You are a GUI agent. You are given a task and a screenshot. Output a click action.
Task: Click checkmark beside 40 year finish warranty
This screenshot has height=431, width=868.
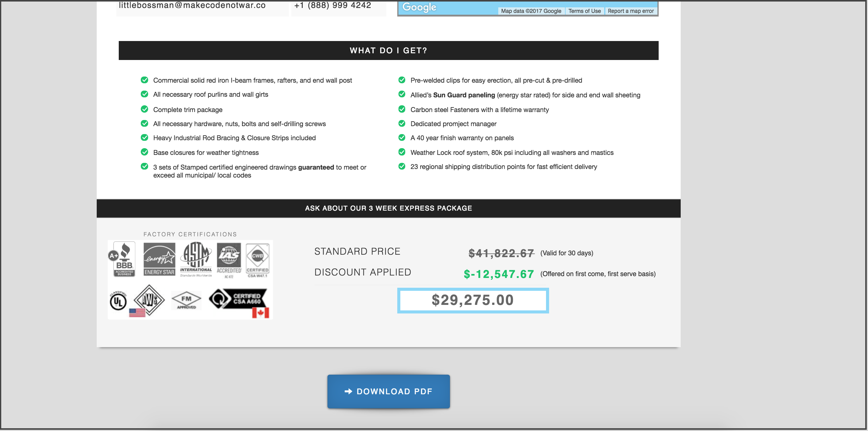(402, 137)
